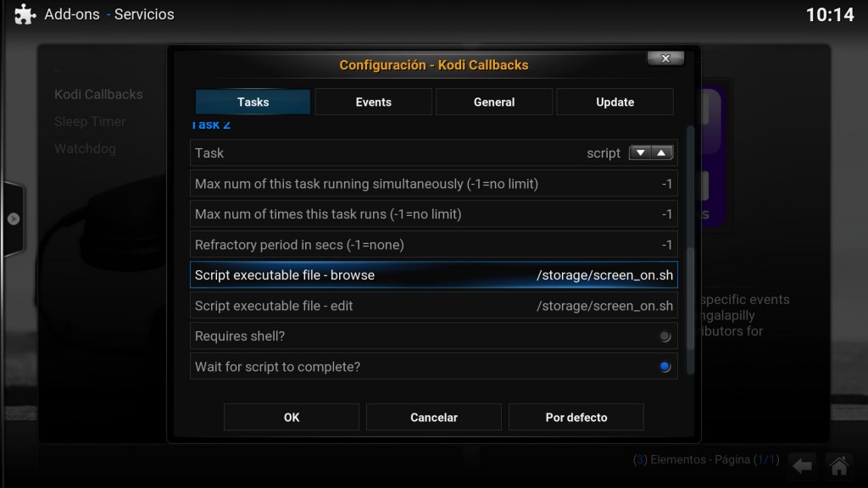
Task: Open the General tab
Action: click(x=494, y=102)
